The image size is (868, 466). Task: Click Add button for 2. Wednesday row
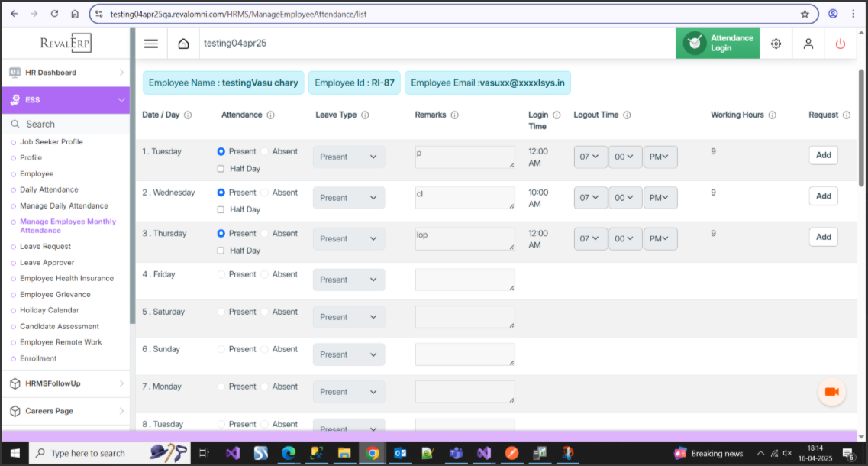point(823,196)
